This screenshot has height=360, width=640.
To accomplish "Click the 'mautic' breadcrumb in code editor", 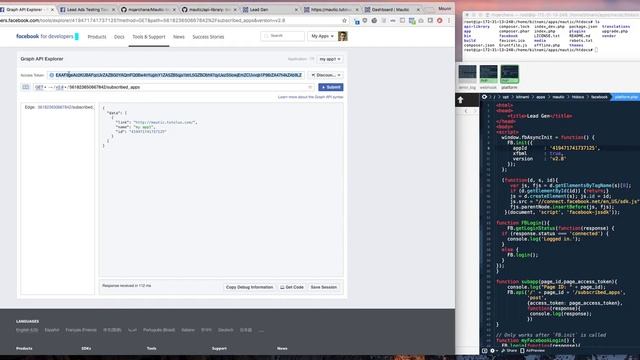I will coord(558,97).
